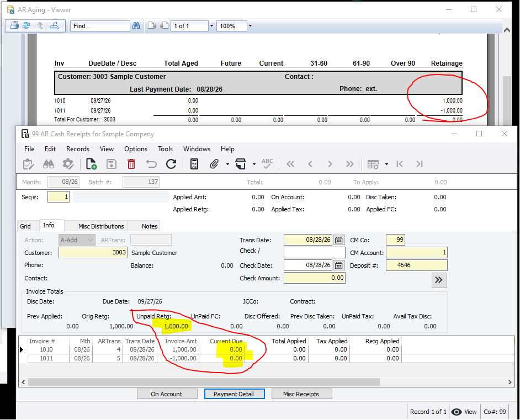The image size is (520, 420).
Task: Click the double-chevron expand button
Action: [x=439, y=280]
